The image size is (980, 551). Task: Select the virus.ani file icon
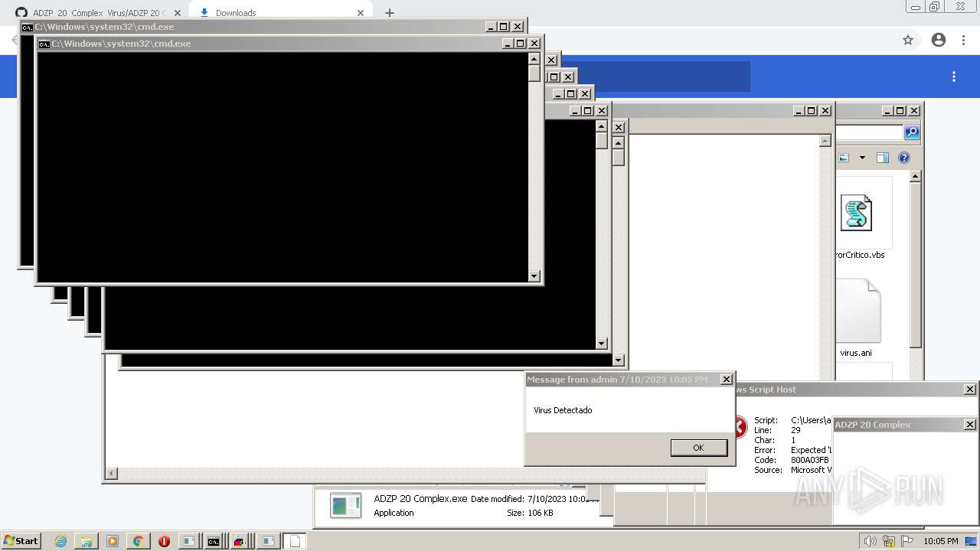point(857,311)
